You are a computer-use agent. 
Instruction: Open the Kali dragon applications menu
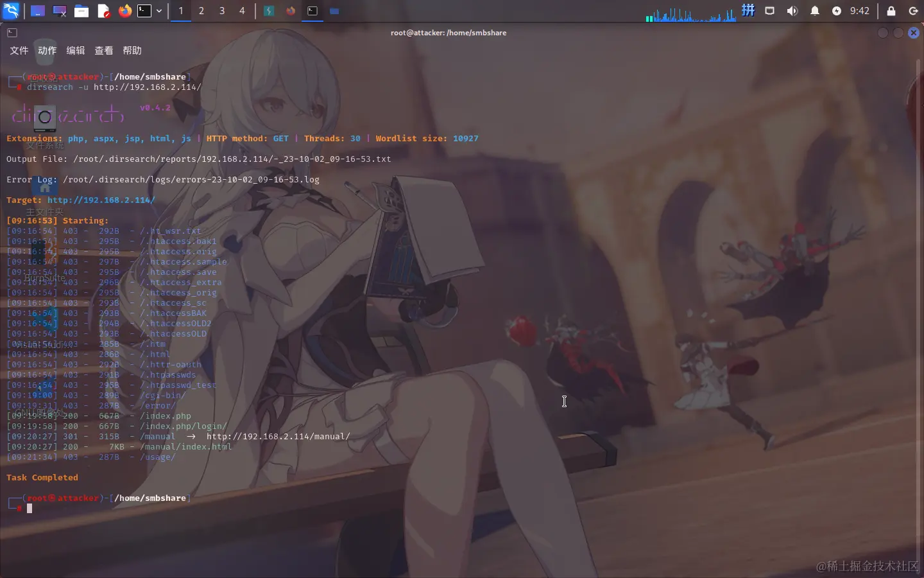pyautogui.click(x=11, y=11)
